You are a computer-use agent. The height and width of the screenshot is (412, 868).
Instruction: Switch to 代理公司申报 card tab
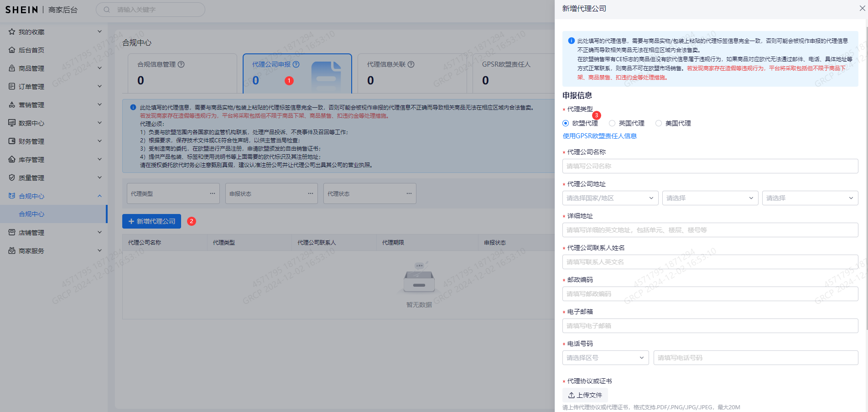(x=297, y=73)
